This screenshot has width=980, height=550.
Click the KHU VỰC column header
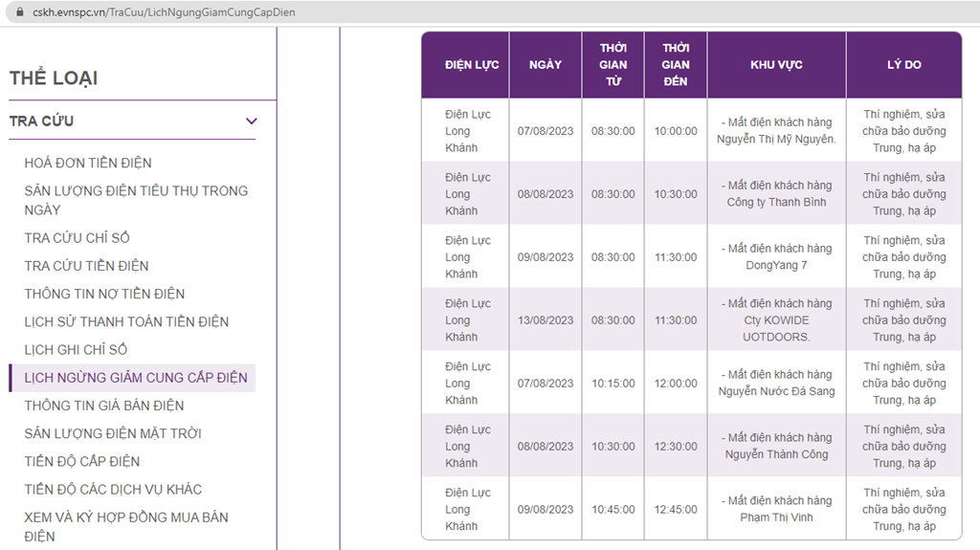776,65
